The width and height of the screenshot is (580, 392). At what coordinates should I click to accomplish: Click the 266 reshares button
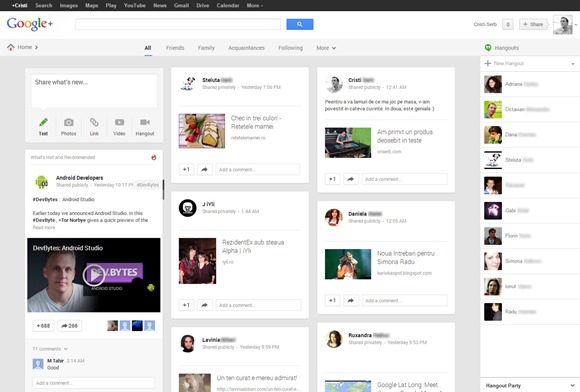pos(70,326)
